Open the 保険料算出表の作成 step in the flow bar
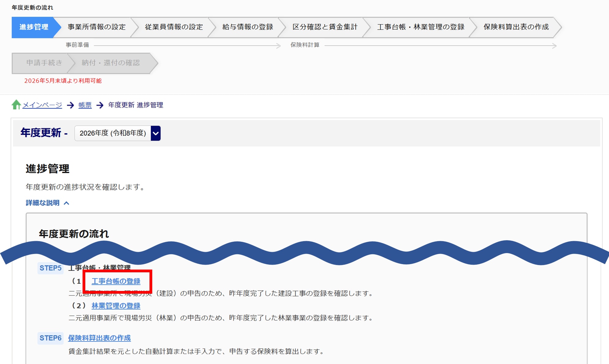 [x=516, y=27]
